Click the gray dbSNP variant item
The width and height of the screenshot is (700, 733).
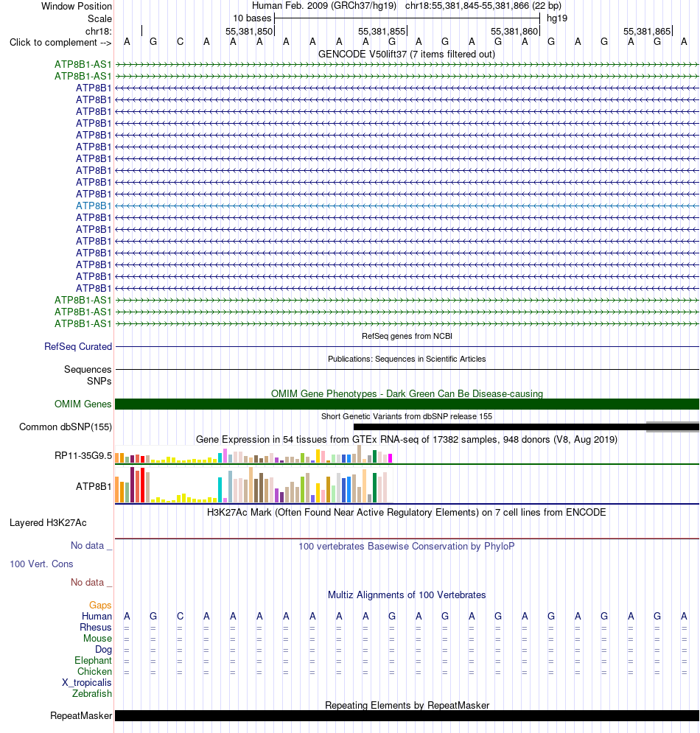(x=673, y=427)
